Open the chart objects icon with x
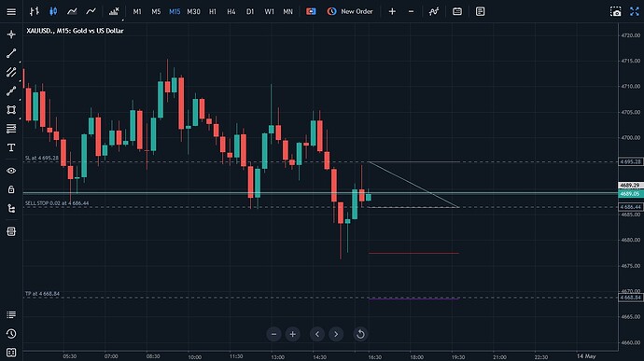644x361 pixels. 114,11
